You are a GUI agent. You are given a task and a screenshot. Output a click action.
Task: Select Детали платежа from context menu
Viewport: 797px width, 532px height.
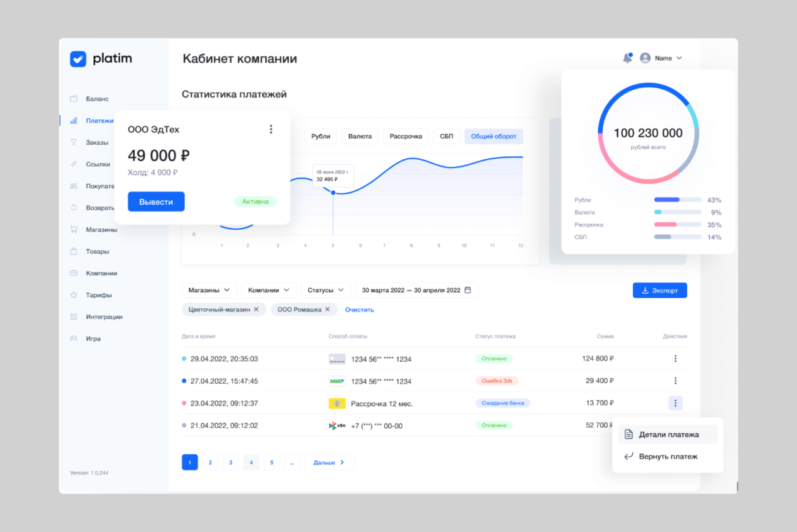[x=668, y=435]
